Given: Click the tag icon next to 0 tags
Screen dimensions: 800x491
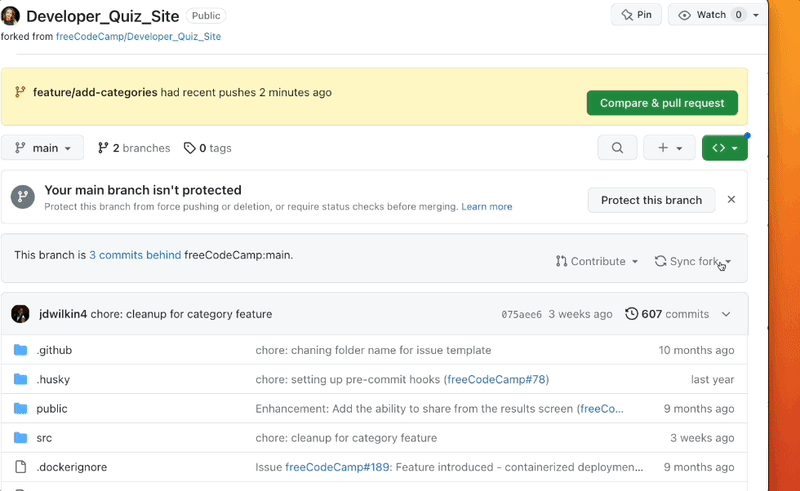Looking at the screenshot, I should [x=189, y=148].
